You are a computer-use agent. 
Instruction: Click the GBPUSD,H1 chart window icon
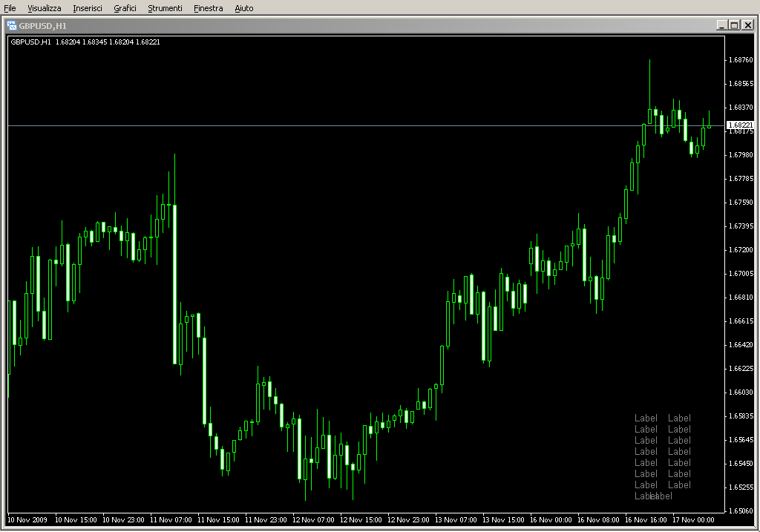pos(12,26)
